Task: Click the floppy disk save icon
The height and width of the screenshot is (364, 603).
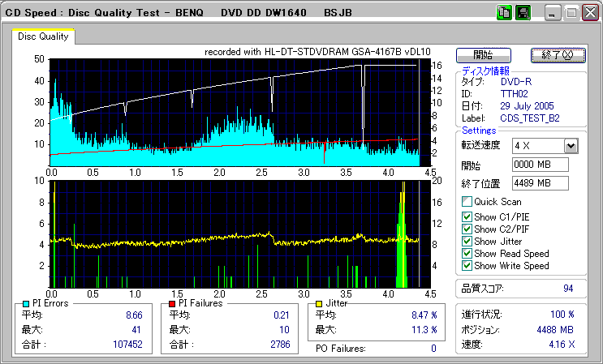Action: click(523, 13)
